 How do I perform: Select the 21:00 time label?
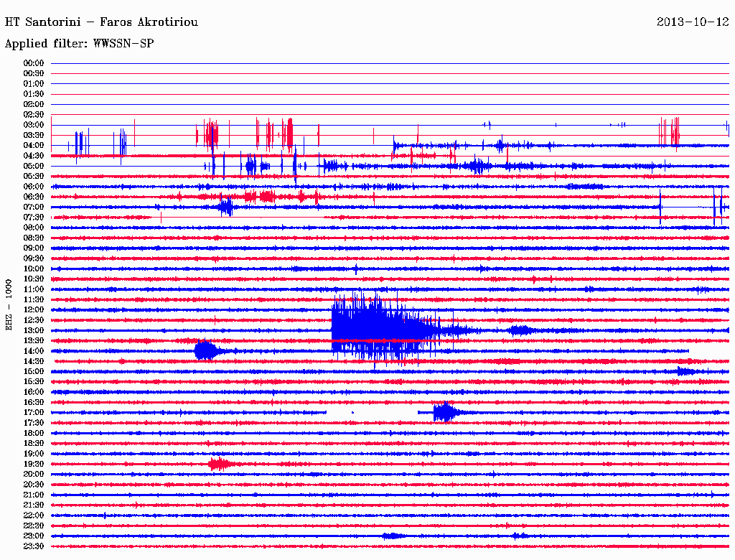[34, 495]
